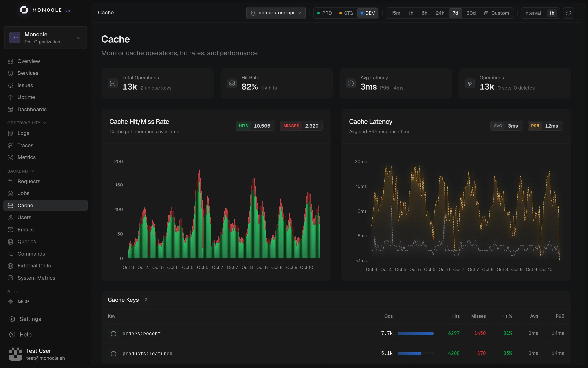Click the Dashboards icon in sidebar

[10, 109]
